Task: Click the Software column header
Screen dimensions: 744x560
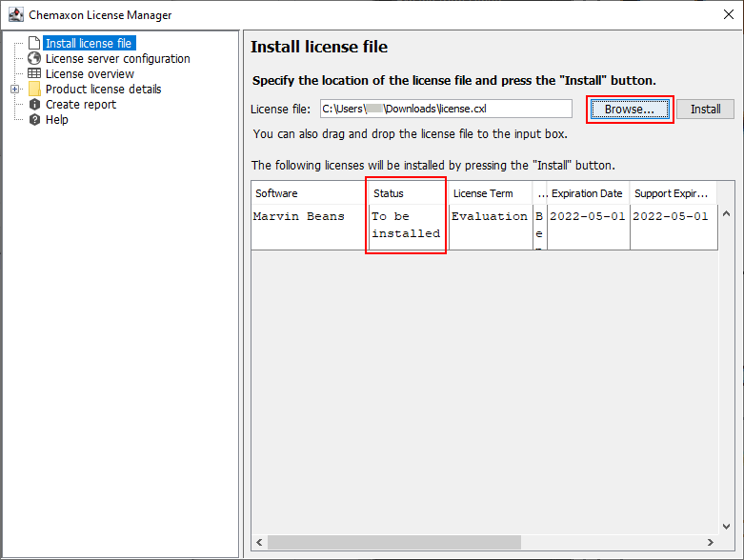Action: click(310, 193)
